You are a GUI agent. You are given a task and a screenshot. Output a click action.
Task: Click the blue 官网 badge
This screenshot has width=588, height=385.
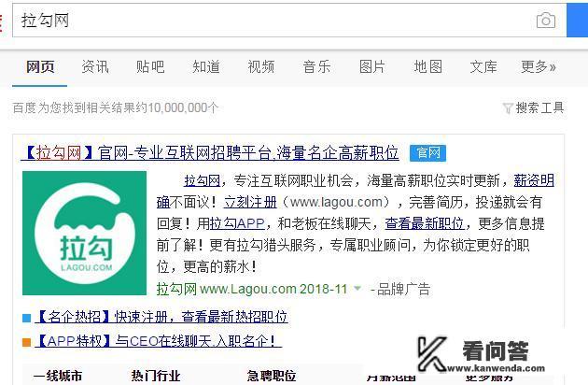pyautogui.click(x=427, y=153)
